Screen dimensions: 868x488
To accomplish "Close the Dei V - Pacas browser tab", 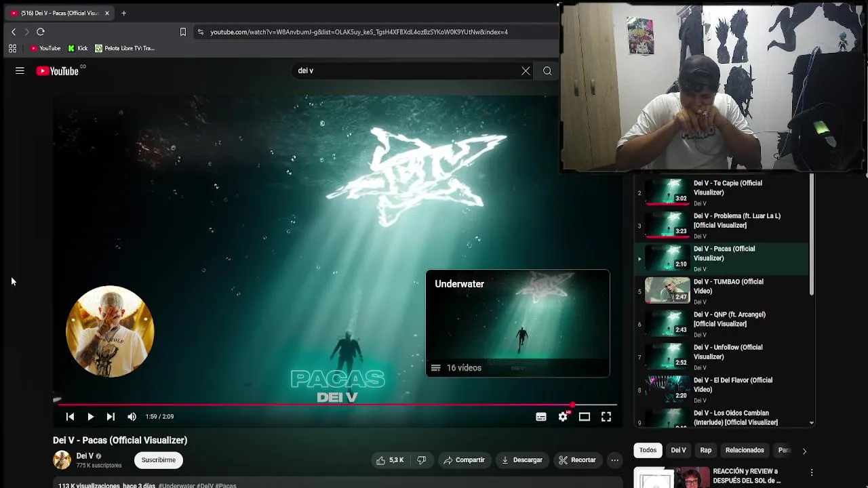I will tap(106, 13).
